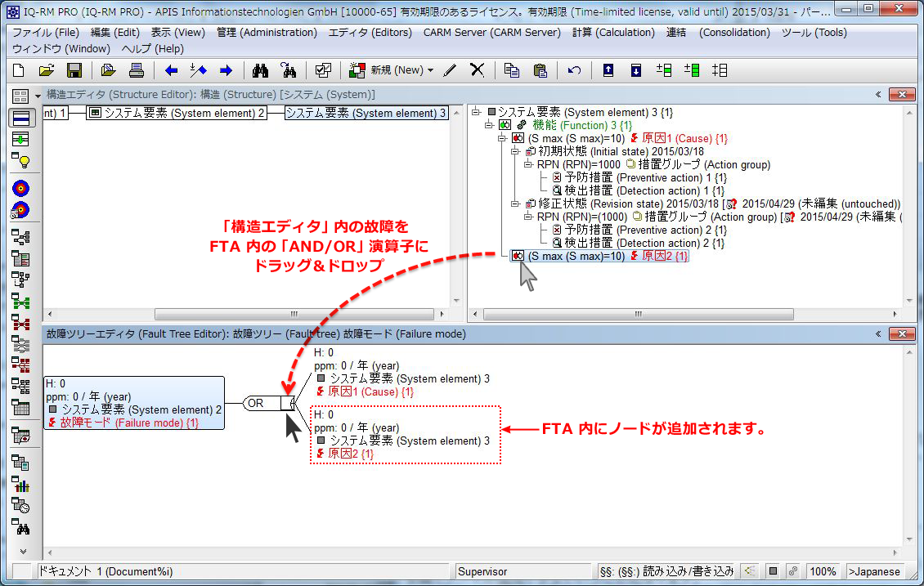The width and height of the screenshot is (924, 586).
Task: Collapse the Fault Tree Editor pane with « button
Action: tap(878, 334)
